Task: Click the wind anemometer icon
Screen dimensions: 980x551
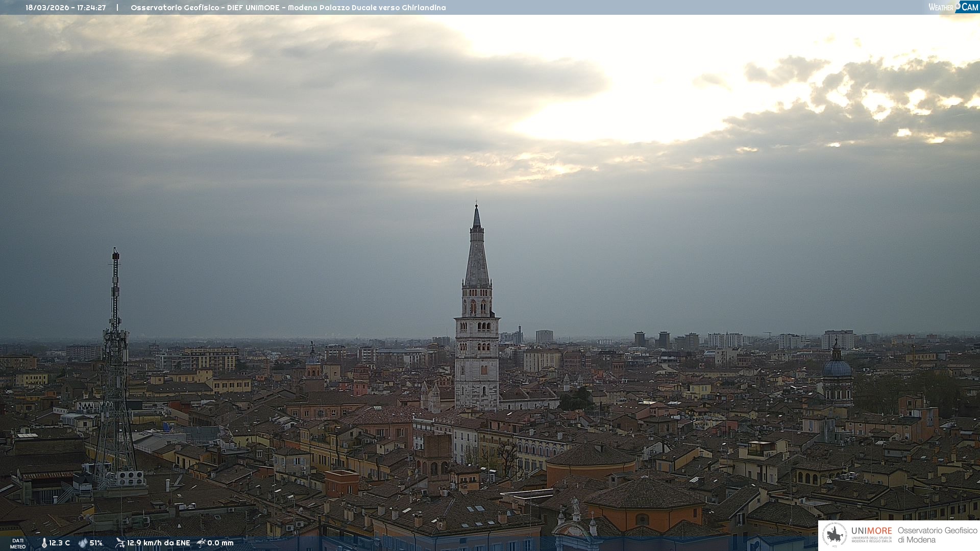Action: coord(120,543)
